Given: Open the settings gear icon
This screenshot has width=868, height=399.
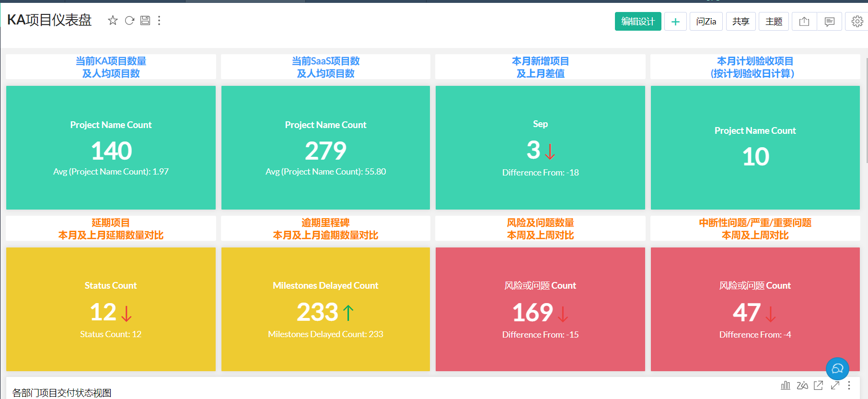Looking at the screenshot, I should (857, 22).
